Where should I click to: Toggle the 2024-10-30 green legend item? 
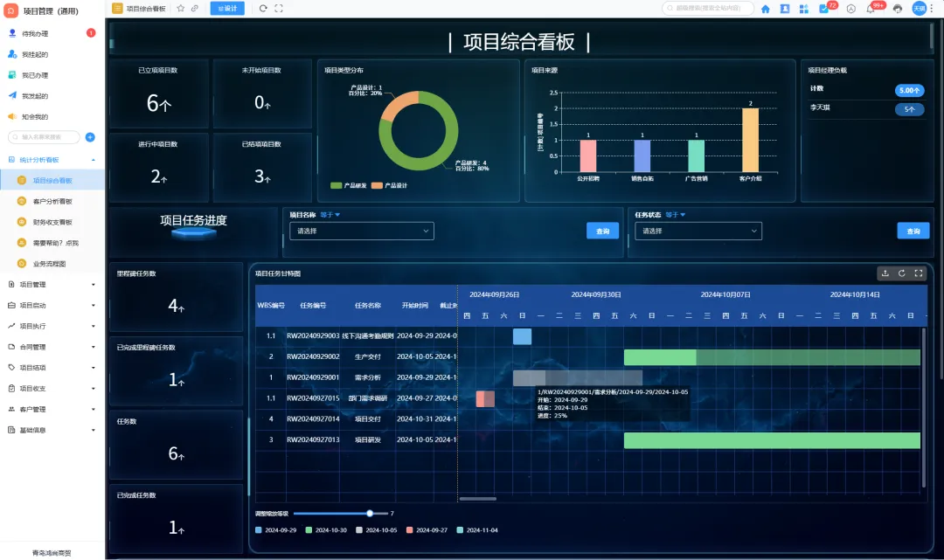pos(326,530)
